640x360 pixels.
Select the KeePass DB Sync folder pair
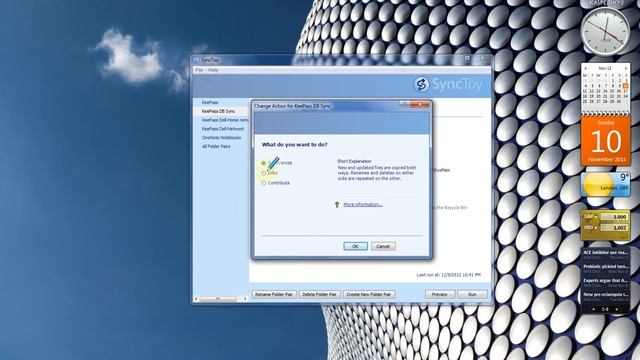tap(218, 111)
